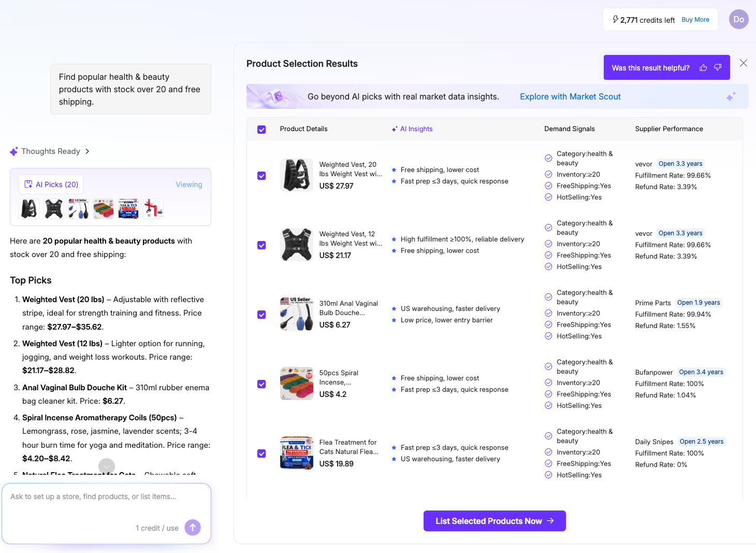Send message with the arrow button
Image resolution: width=756 pixels, height=553 pixels.
click(193, 528)
